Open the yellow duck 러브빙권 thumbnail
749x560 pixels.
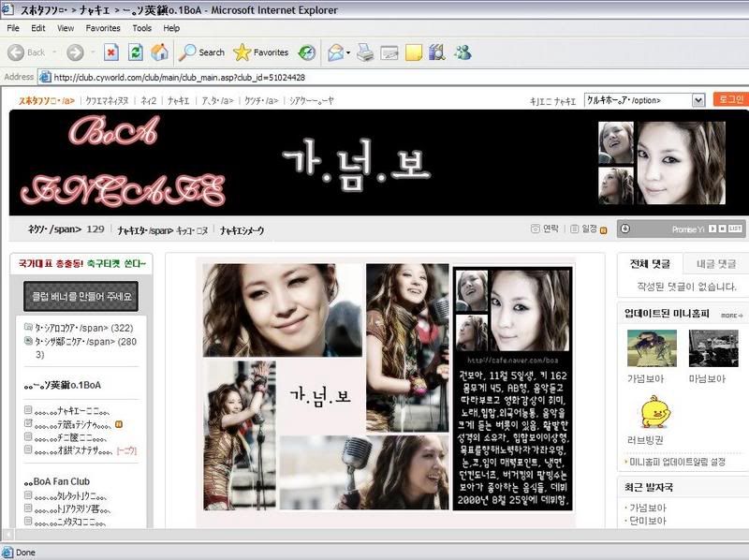(654, 412)
